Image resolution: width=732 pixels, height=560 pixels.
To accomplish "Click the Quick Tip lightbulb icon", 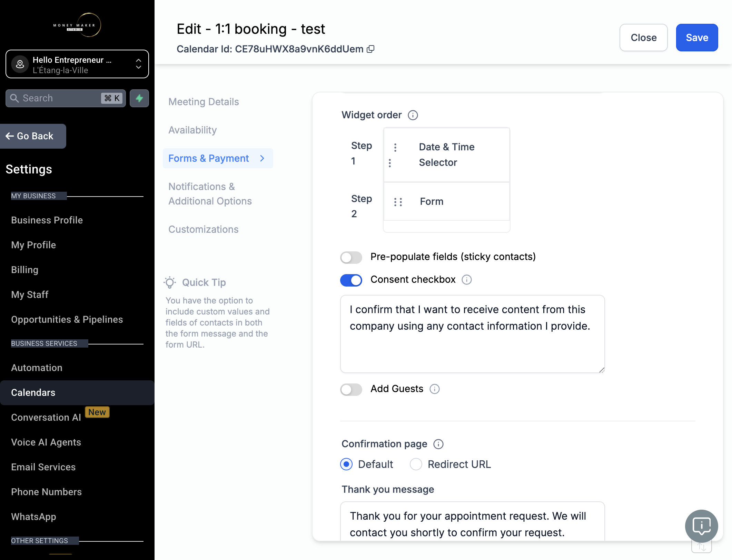I will (x=170, y=282).
